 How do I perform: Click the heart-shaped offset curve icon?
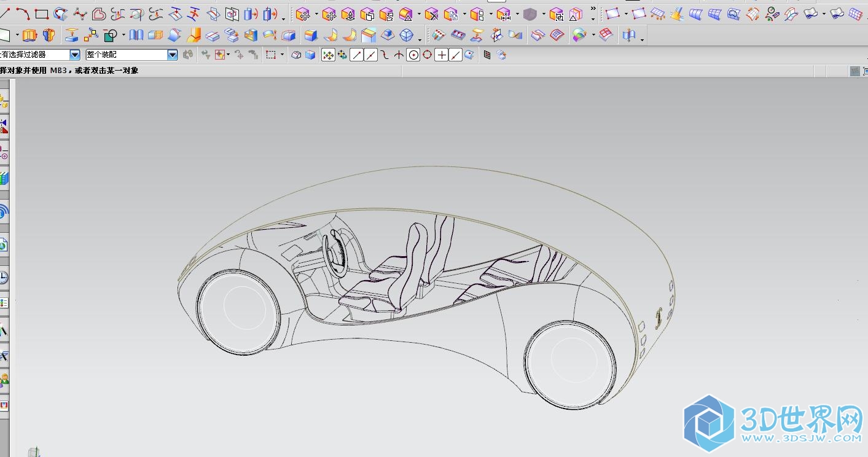point(99,14)
